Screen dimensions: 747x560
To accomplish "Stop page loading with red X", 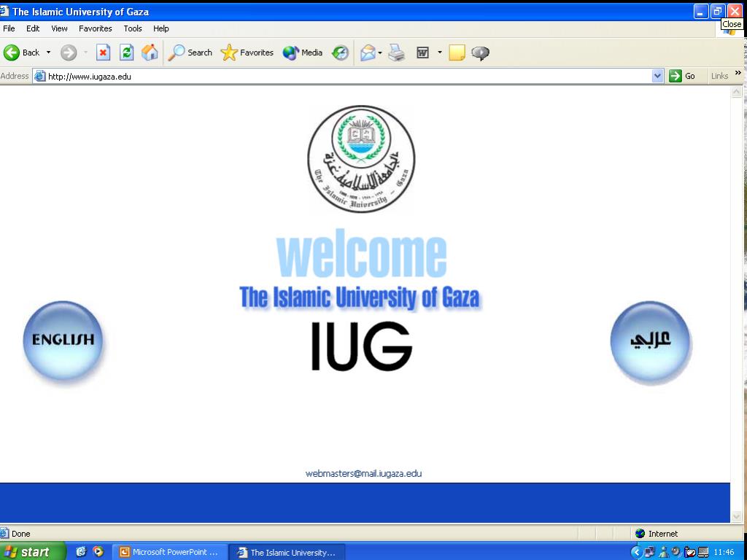I will 103,52.
